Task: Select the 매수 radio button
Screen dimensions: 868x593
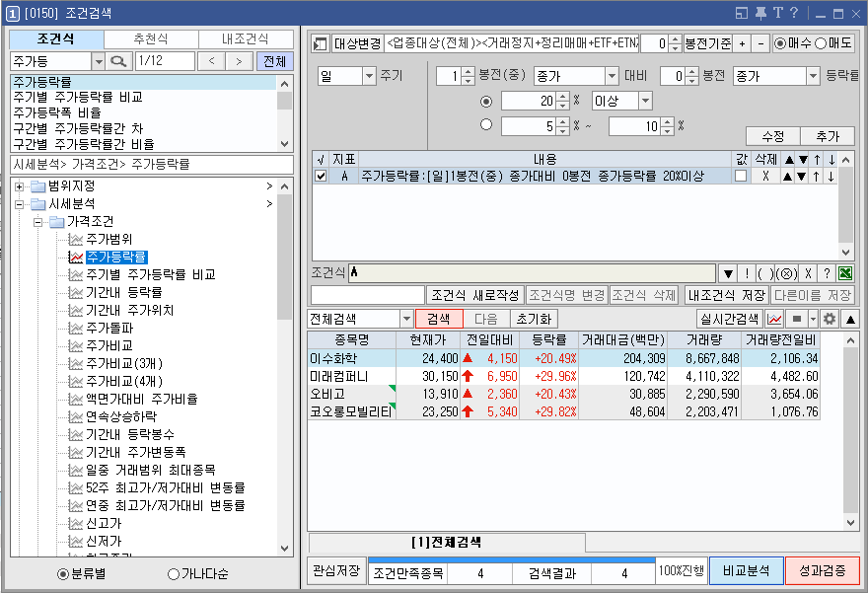Action: pyautogui.click(x=780, y=43)
